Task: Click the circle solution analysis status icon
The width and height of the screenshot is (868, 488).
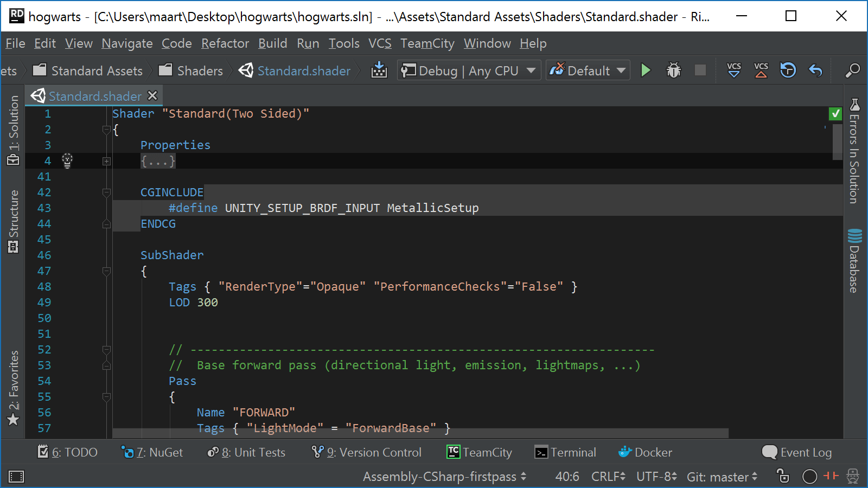Action: (809, 477)
